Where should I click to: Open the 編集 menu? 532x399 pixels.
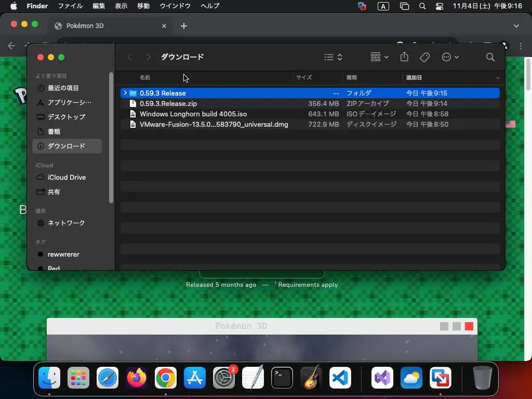pyautogui.click(x=99, y=6)
